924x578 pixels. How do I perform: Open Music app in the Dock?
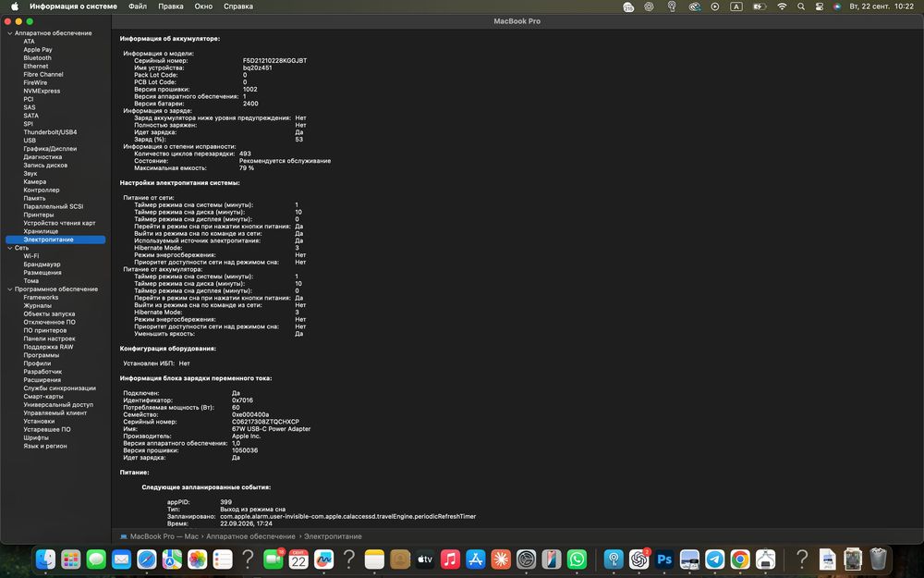(x=450, y=560)
